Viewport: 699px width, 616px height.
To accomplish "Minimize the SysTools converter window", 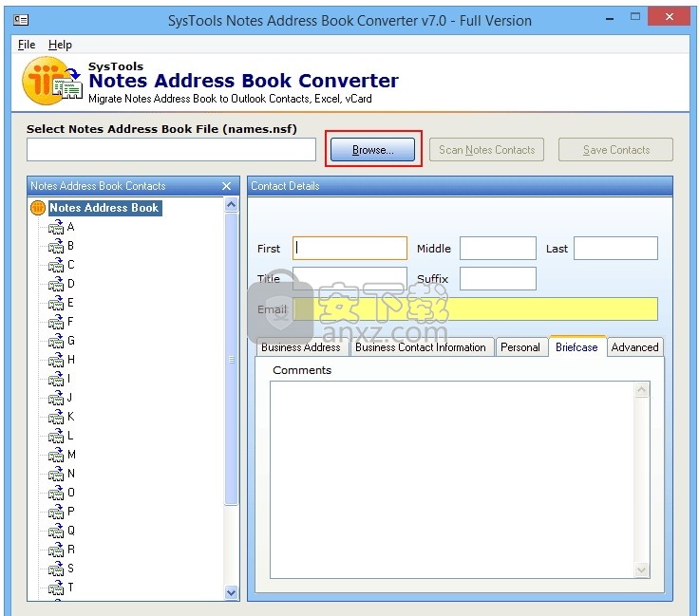I will (x=610, y=18).
